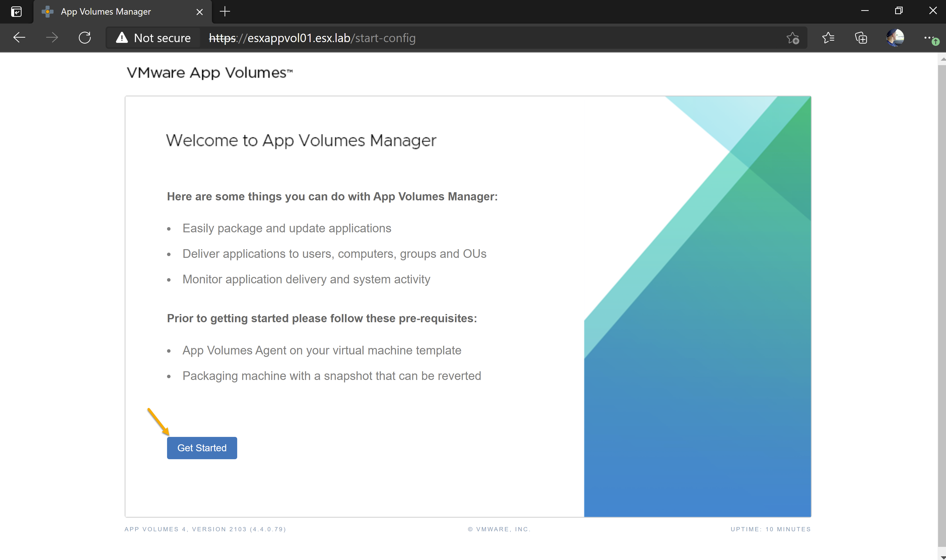Close the App Volumes Manager tab
The image size is (946, 560).
(x=200, y=12)
